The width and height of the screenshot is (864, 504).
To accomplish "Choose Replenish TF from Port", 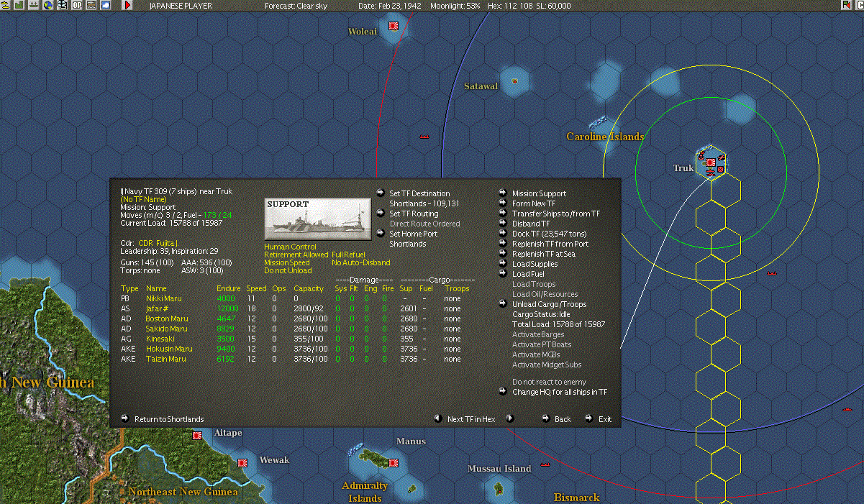I will click(550, 244).
